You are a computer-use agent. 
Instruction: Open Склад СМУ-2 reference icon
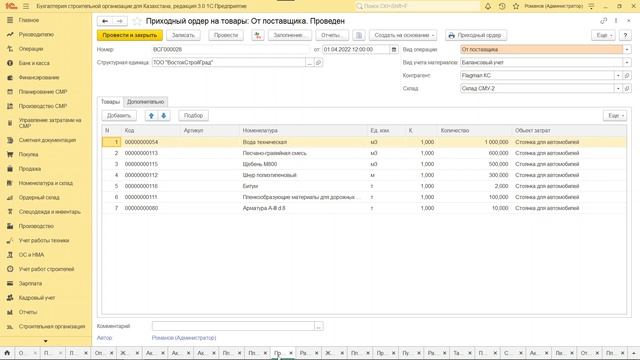coord(627,89)
